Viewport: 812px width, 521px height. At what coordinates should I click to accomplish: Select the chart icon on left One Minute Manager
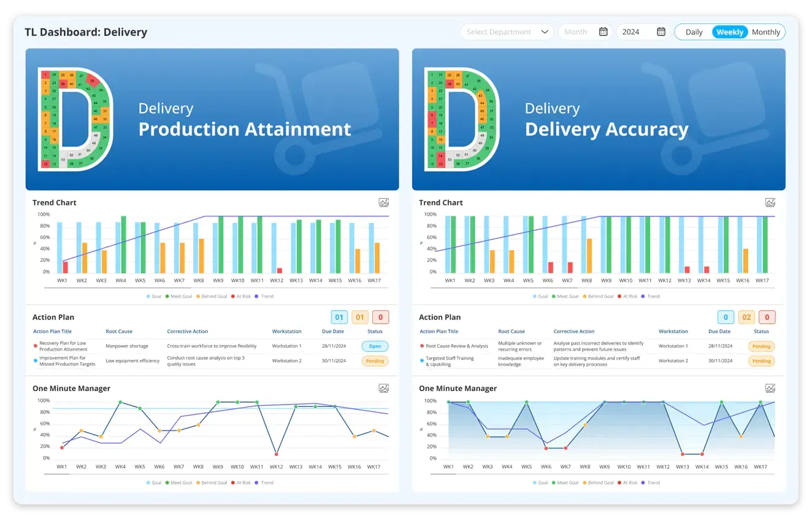pos(383,388)
